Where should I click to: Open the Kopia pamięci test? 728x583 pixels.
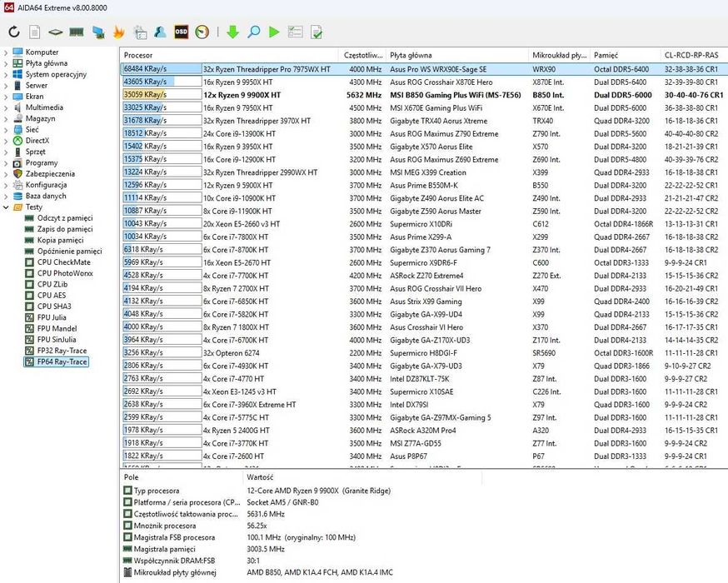[60, 240]
